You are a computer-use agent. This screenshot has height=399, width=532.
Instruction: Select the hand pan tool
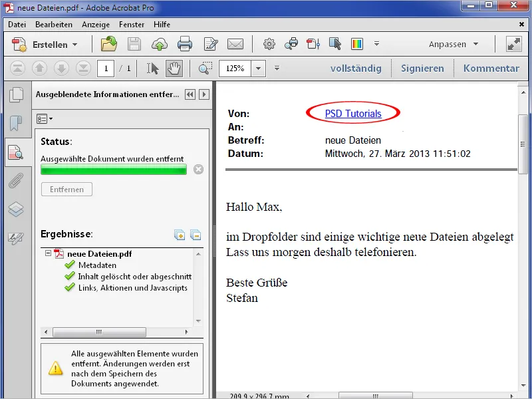pos(174,68)
